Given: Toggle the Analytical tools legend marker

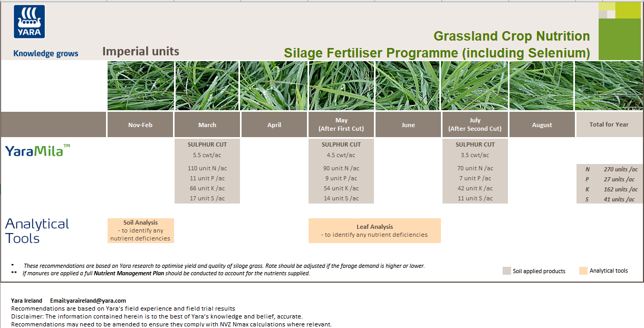Looking at the screenshot, I should point(583,271).
